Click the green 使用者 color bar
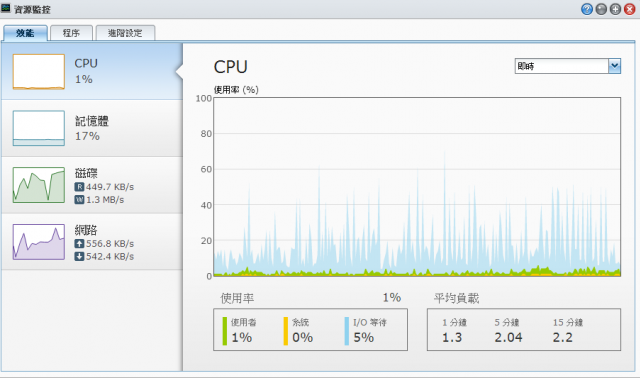Viewport: 640px width, 378px height. point(224,331)
